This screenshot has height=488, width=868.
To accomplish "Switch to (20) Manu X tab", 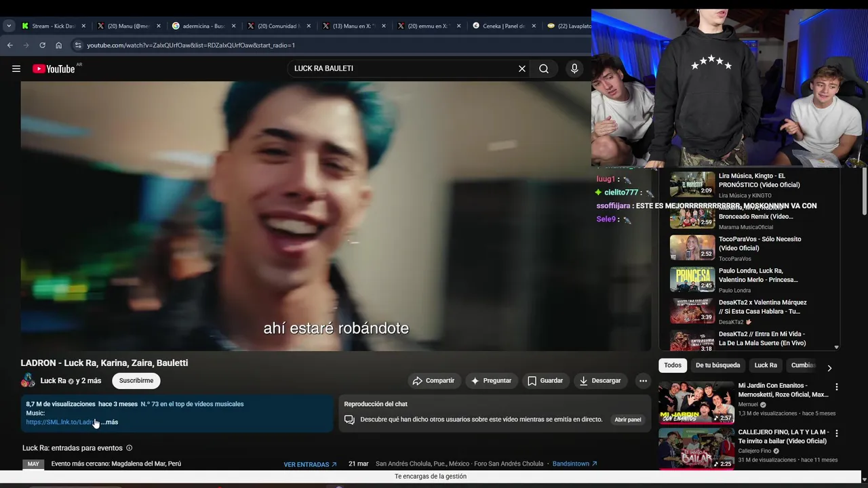I will pos(129,26).
